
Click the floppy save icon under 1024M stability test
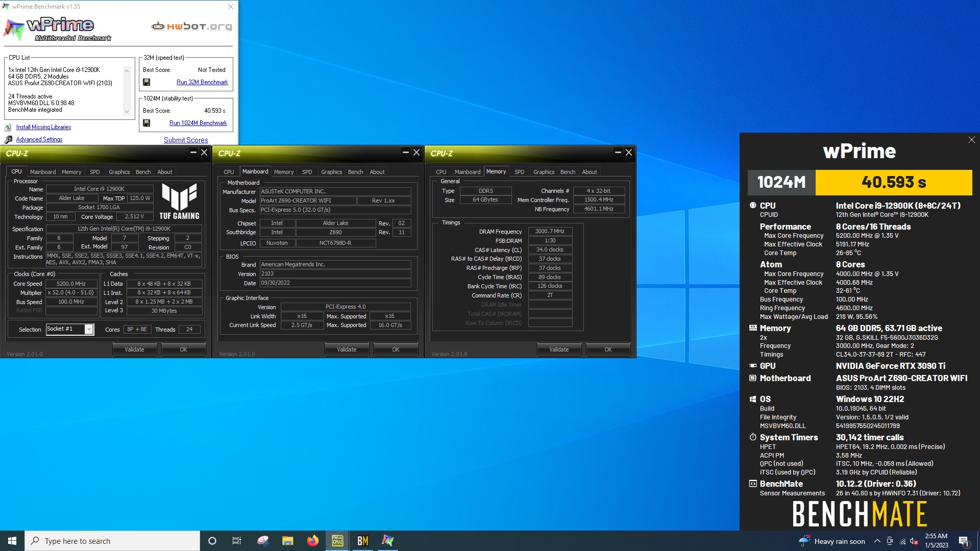[146, 123]
